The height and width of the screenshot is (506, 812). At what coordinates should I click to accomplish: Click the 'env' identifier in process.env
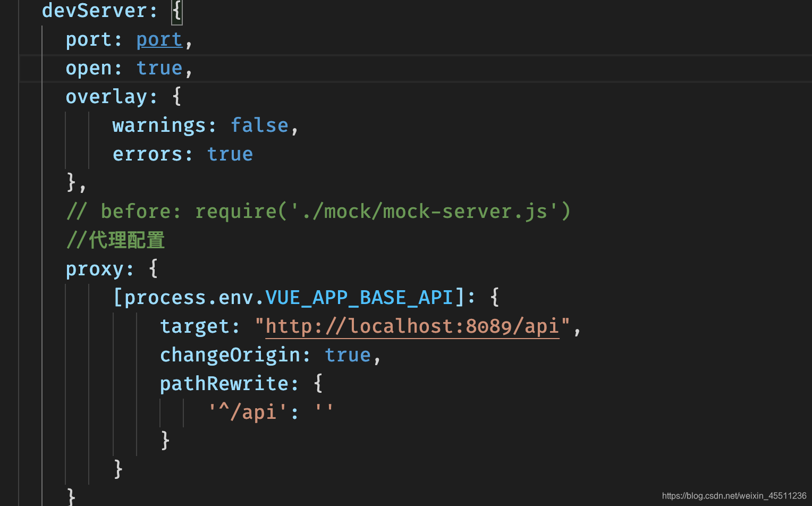coord(236,298)
